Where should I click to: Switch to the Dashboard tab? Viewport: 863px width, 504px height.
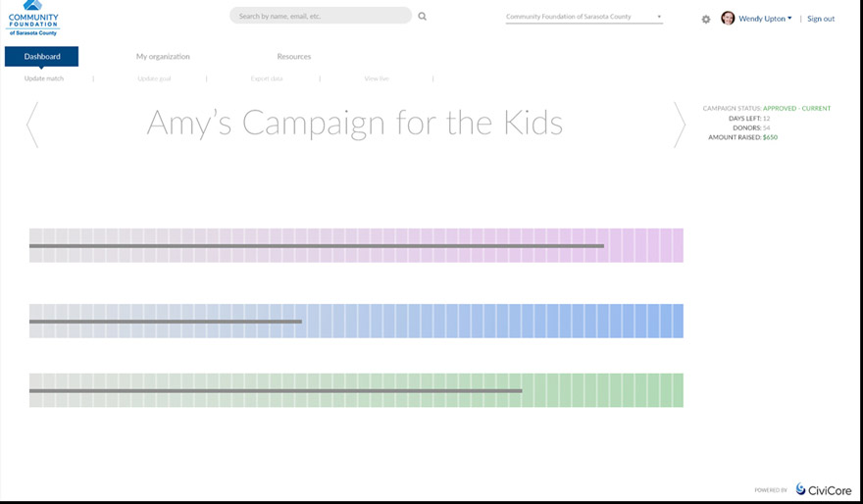coord(41,57)
